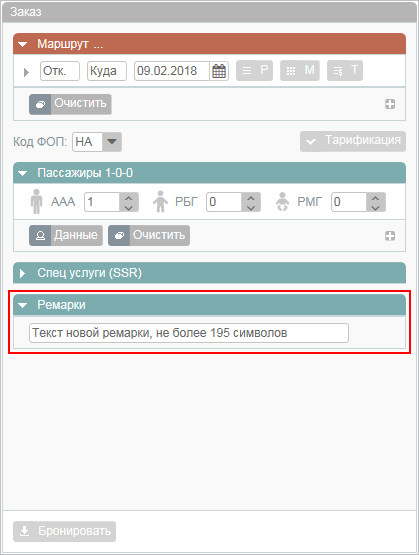
Task: Expand the route segment row triangle
Action: [x=26, y=72]
